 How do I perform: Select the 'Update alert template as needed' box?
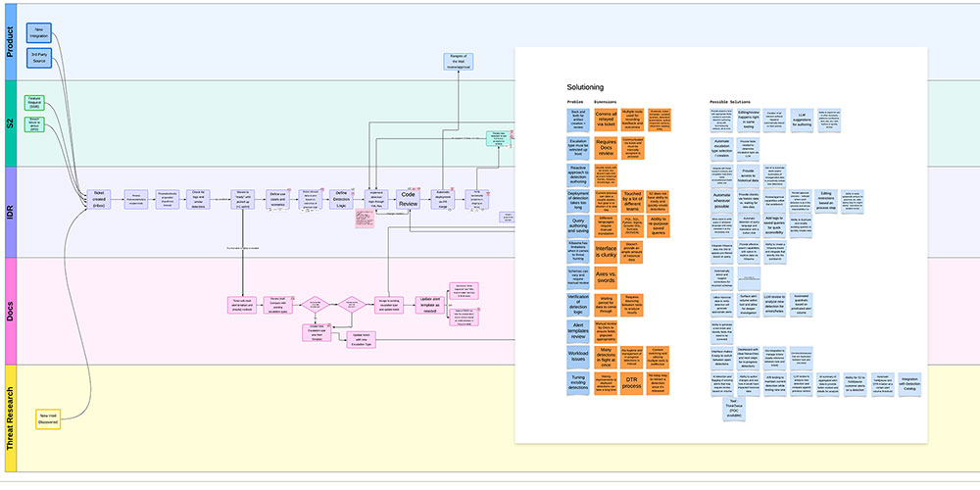tap(430, 305)
